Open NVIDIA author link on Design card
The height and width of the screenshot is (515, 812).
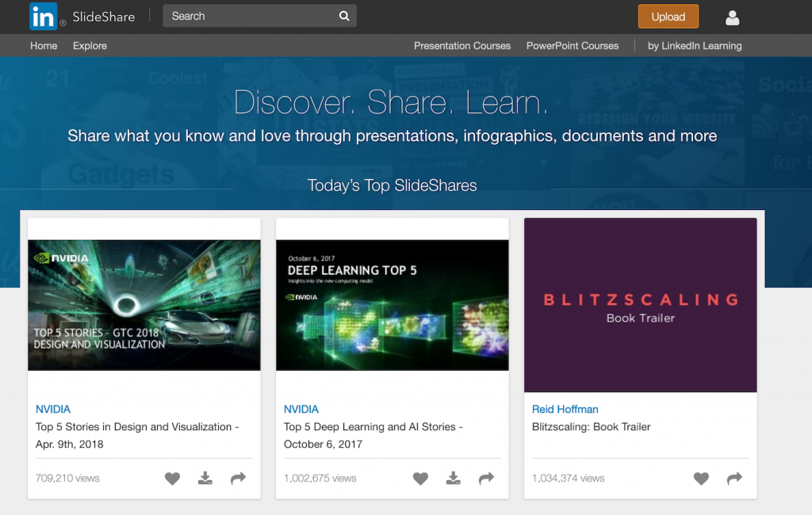[53, 409]
